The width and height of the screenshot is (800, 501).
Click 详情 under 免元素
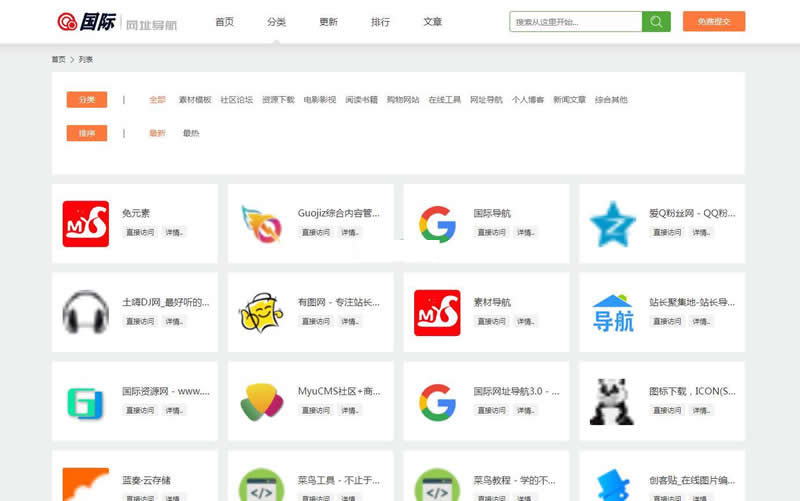pos(174,232)
